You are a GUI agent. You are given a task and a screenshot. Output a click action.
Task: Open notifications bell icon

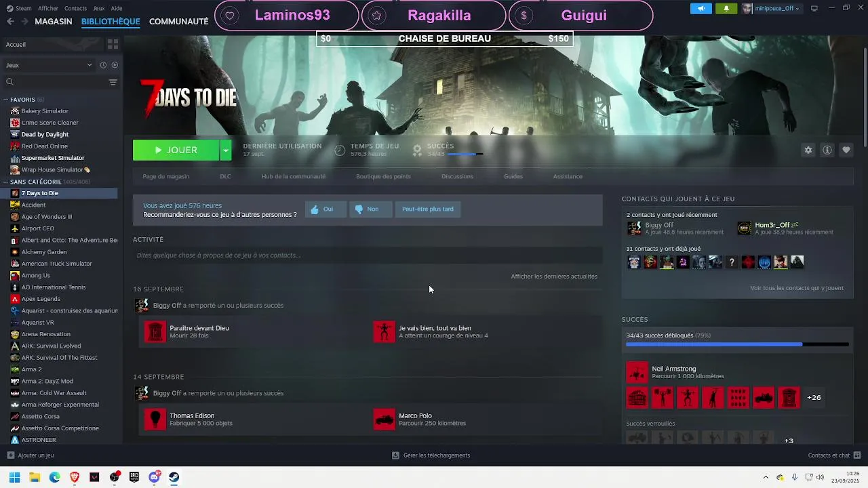tap(726, 8)
